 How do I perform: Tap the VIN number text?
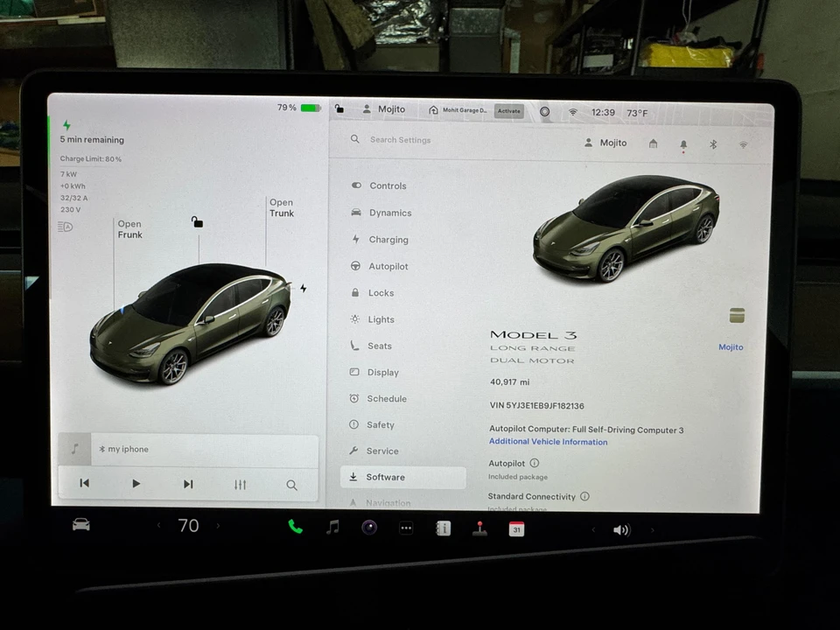pyautogui.click(x=536, y=405)
